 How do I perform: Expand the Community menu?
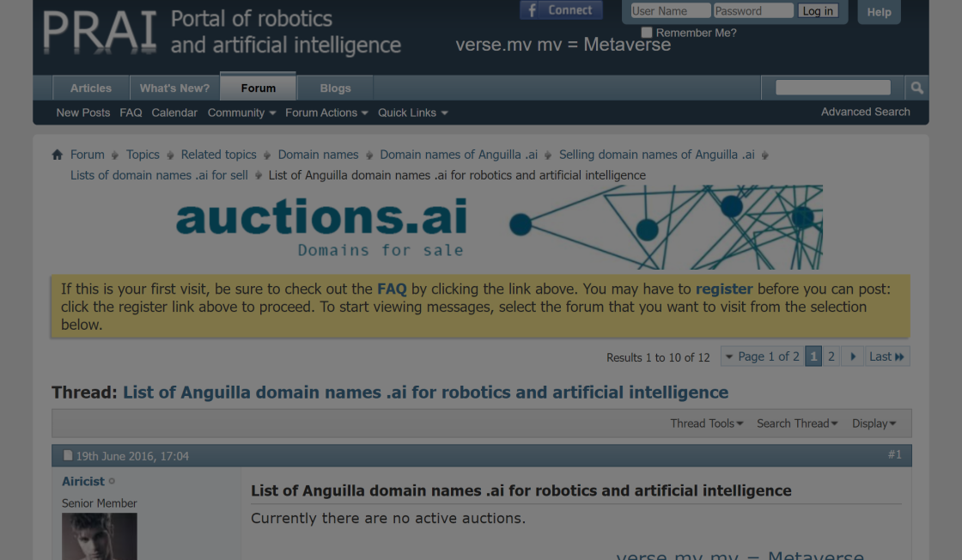(x=241, y=113)
